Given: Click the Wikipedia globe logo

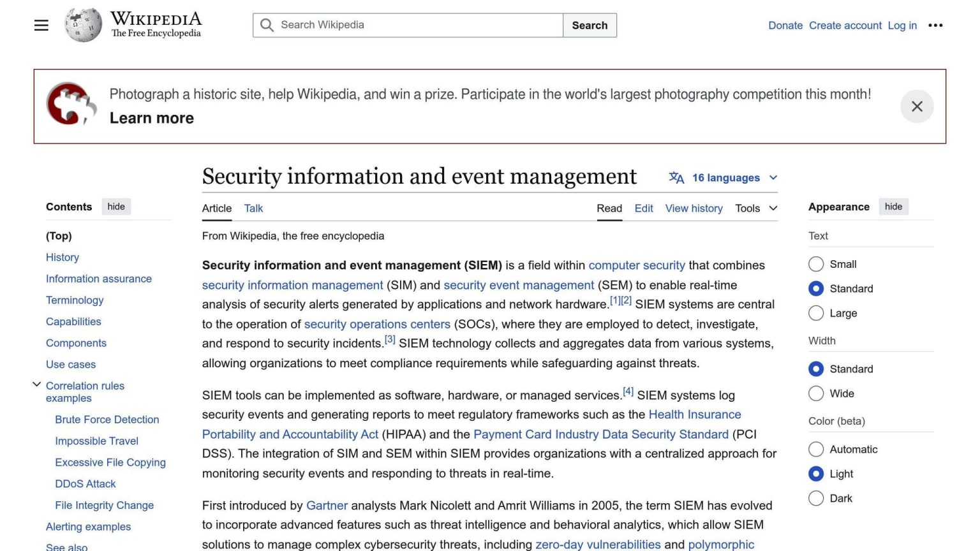Looking at the screenshot, I should 83,26.
